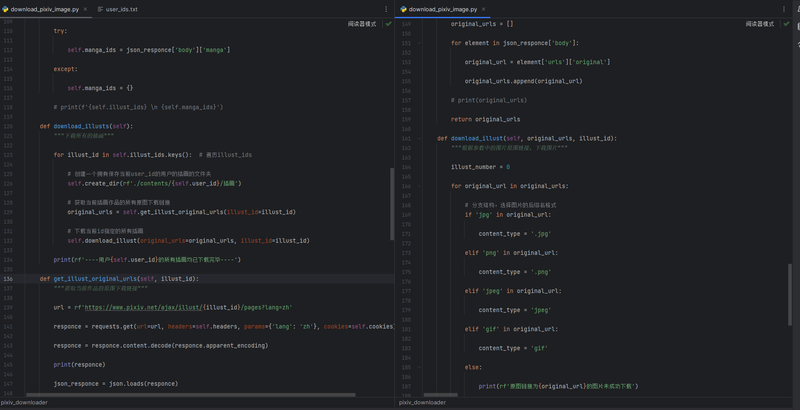Click the 'print(responce)' line
The image size is (800, 410).
tap(79, 365)
